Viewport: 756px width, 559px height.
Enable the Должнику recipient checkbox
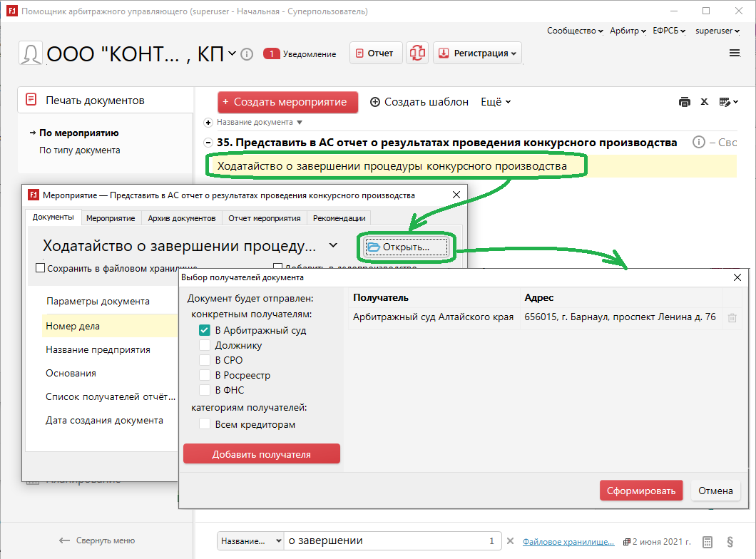(204, 345)
